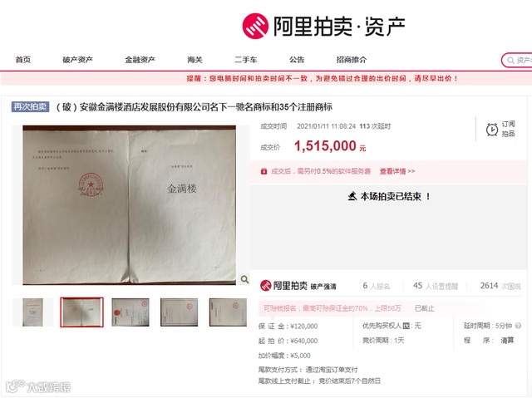Click the main 金满楼 trademark document image
The width and height of the screenshot is (532, 398).
[x=130, y=205]
